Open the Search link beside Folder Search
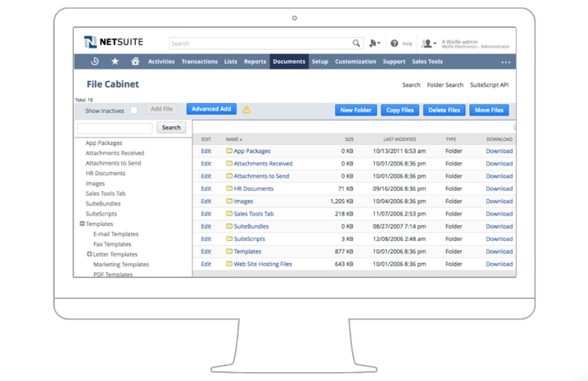 click(411, 85)
